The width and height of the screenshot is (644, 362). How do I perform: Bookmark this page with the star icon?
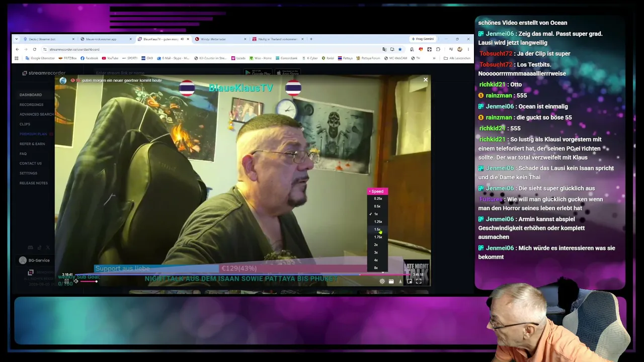pyautogui.click(x=400, y=49)
